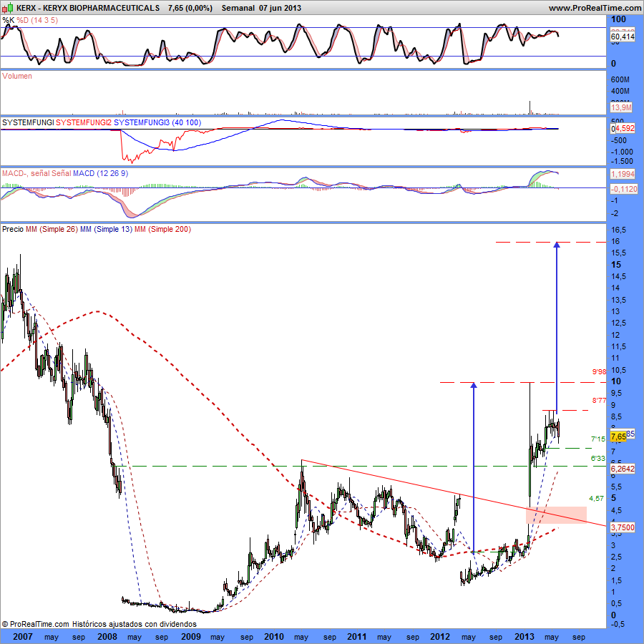644x644 pixels.
Task: Click the MM (Simple 26) moving average label
Action: coord(52,229)
